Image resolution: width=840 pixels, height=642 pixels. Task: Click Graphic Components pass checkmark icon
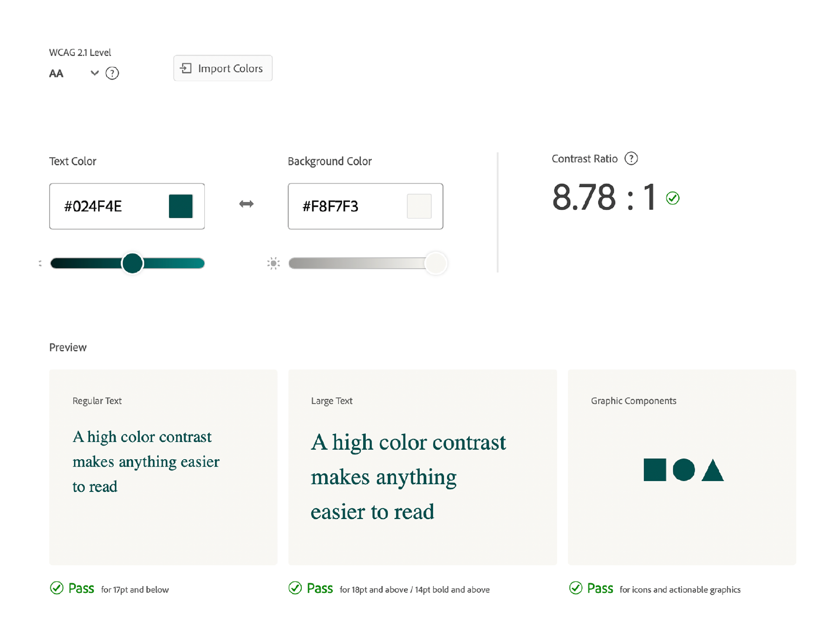pyautogui.click(x=576, y=588)
